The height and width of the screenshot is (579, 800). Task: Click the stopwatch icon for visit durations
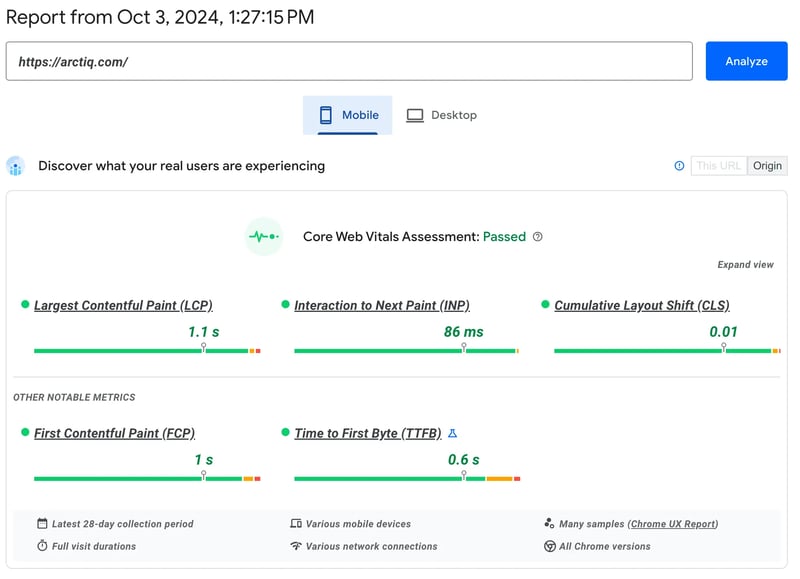coord(42,546)
